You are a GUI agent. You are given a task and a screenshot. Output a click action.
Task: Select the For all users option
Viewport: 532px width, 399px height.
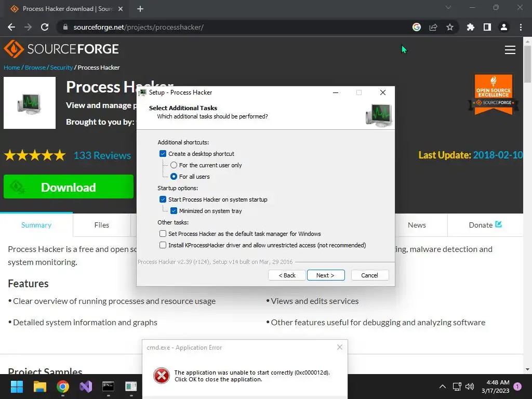coord(174,177)
